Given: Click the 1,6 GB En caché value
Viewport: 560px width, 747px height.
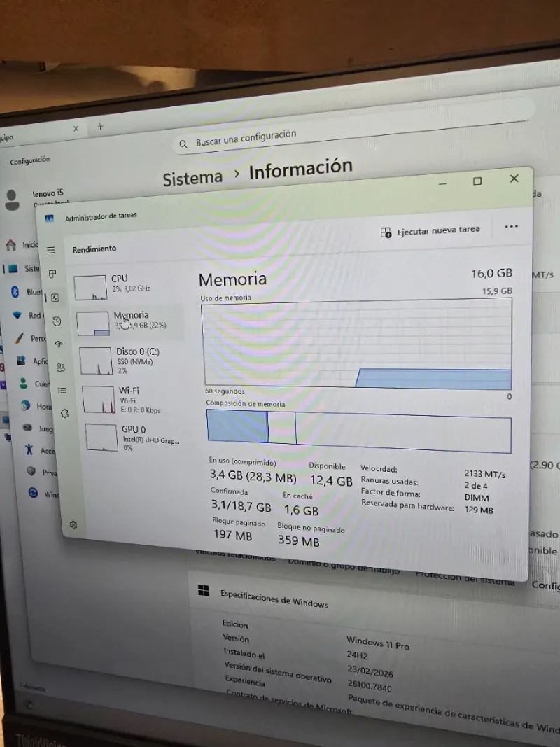Looking at the screenshot, I should click(x=301, y=510).
